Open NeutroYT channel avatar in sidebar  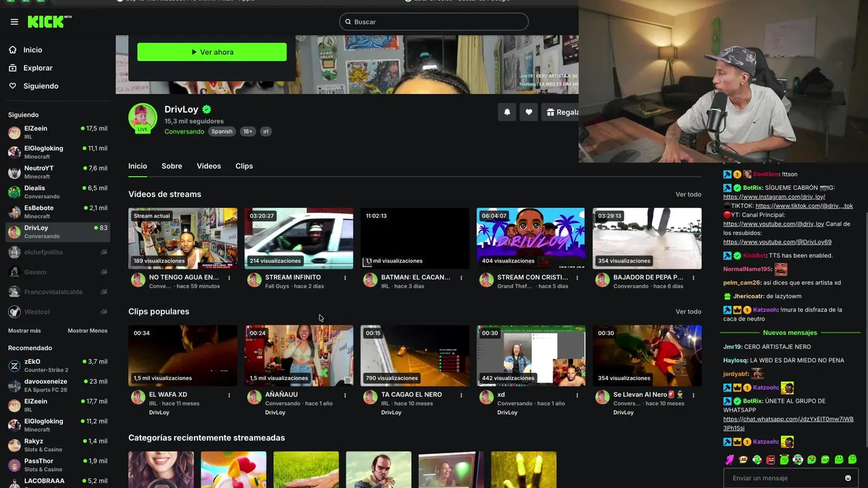[14, 172]
